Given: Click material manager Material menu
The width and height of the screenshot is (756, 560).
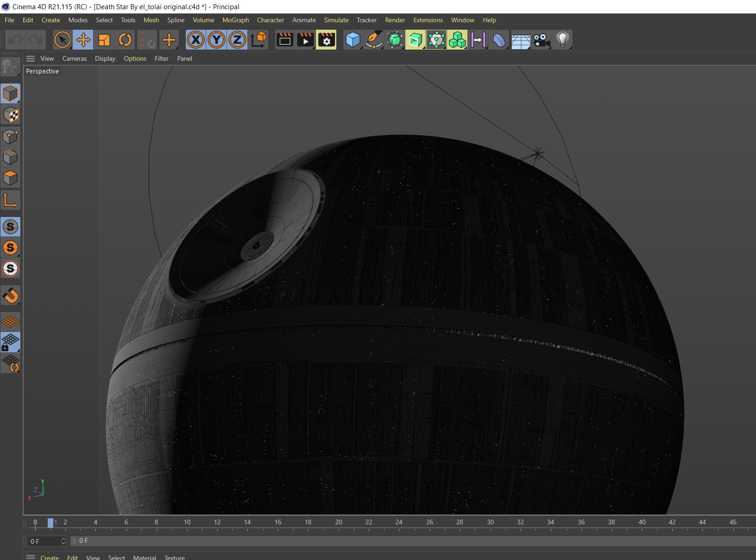Looking at the screenshot, I should point(145,557).
